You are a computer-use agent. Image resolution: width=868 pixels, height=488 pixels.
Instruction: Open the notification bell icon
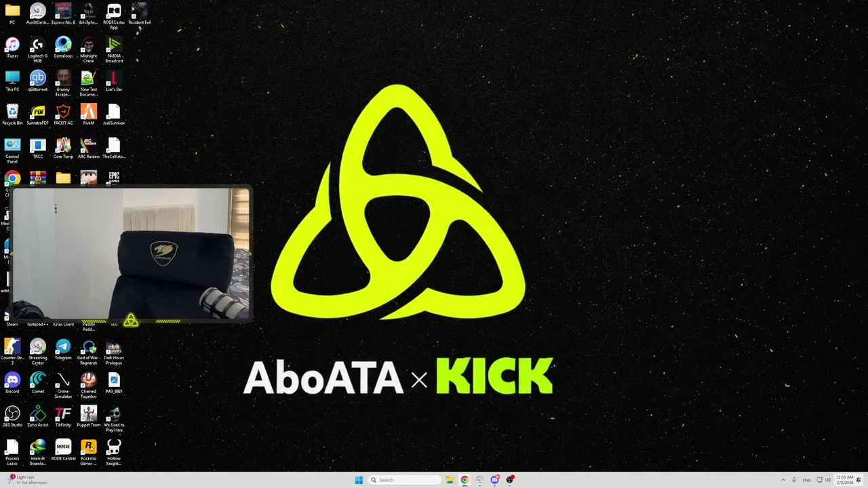point(859,480)
